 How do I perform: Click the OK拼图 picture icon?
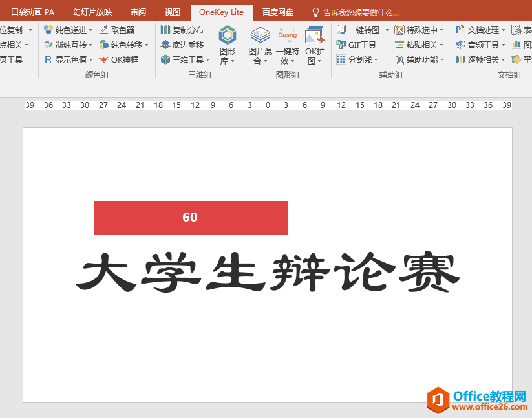pos(315,36)
